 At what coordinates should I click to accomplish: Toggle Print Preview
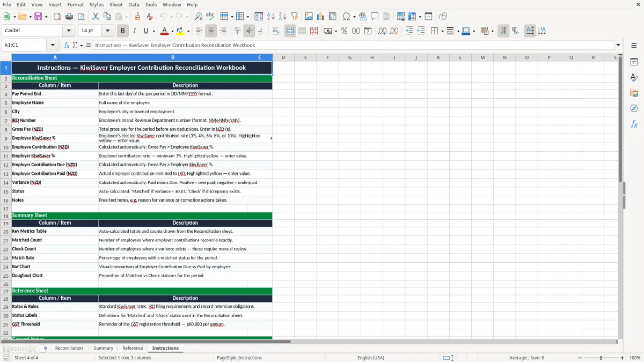pos(81,17)
